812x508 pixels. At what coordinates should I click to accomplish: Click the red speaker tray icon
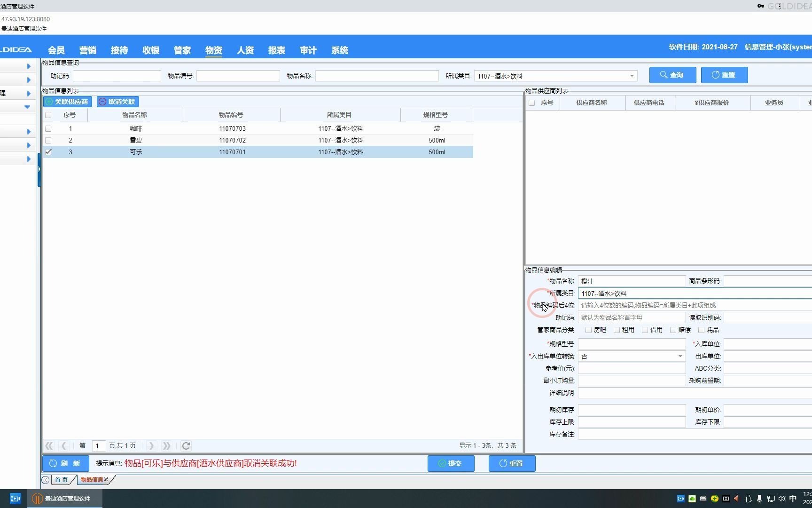point(736,499)
